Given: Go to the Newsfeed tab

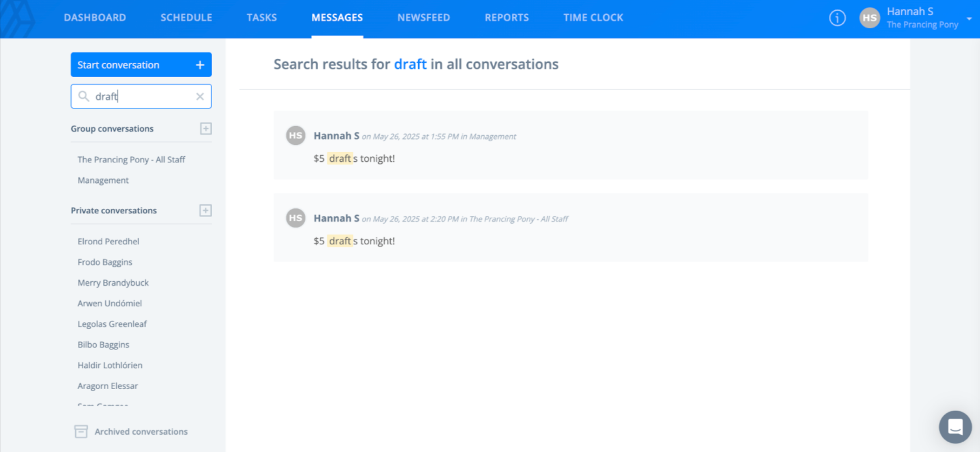Looking at the screenshot, I should tap(423, 18).
